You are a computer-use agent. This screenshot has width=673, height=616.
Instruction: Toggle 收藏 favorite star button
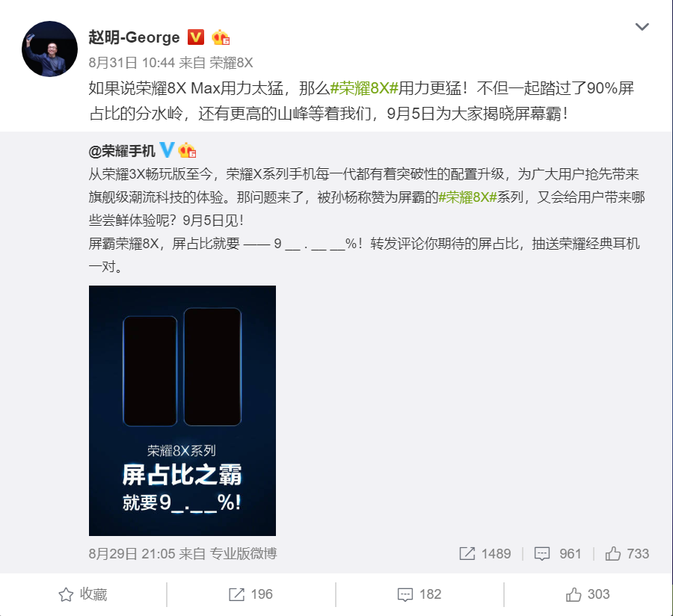[83, 594]
